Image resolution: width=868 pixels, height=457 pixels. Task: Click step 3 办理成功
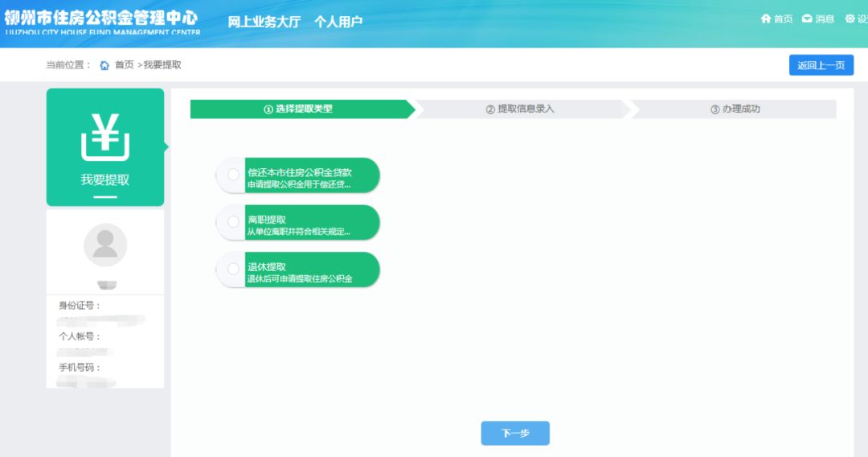735,109
